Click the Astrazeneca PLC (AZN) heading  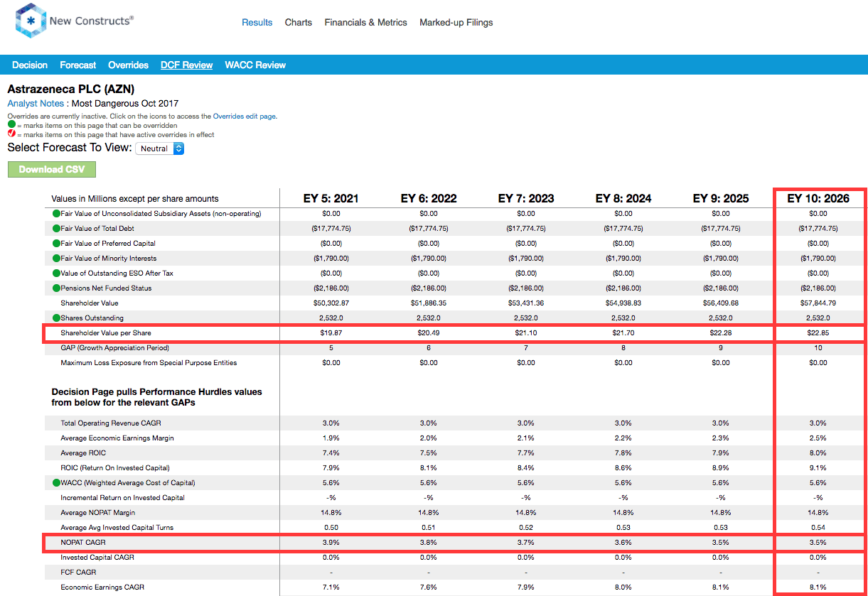click(70, 90)
